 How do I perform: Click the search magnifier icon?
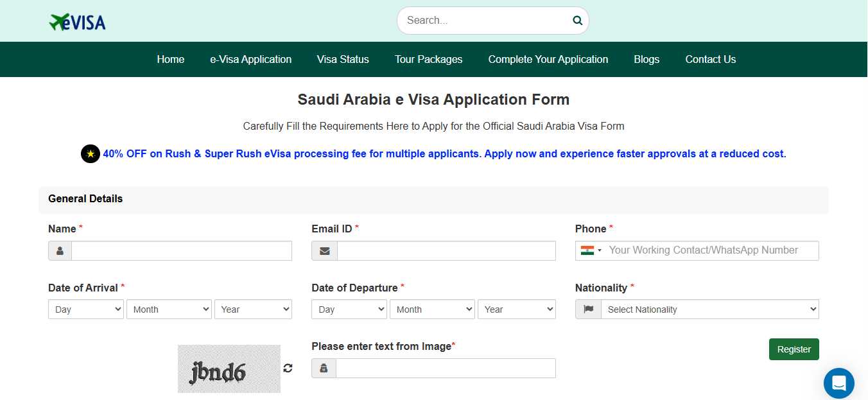[x=577, y=21]
